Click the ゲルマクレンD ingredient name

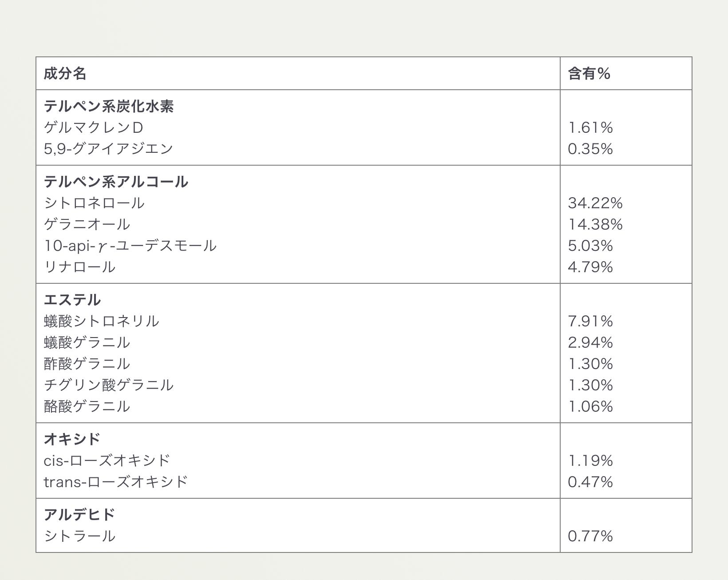[94, 127]
